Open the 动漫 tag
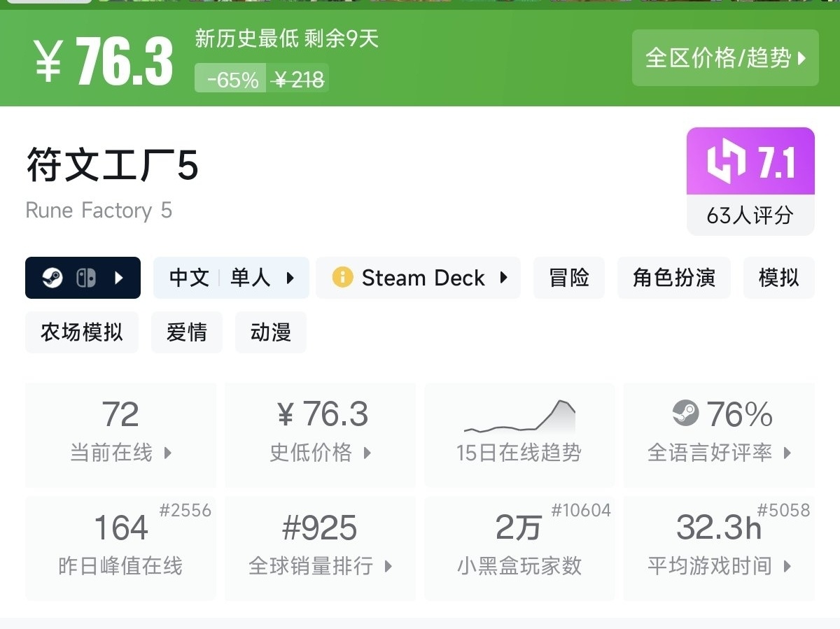840x629 pixels. point(270,332)
